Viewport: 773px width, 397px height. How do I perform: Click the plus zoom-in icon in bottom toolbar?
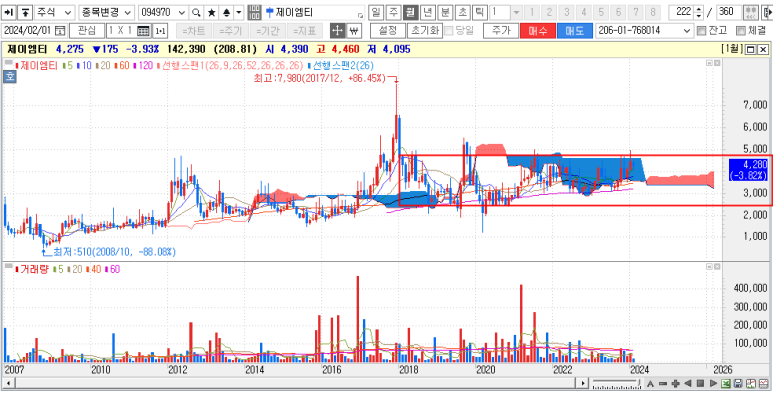pos(676,383)
